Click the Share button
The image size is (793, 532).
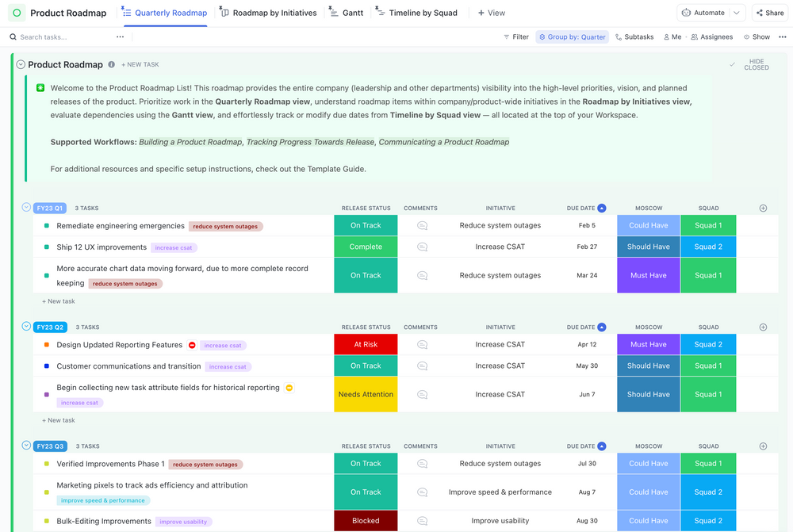pyautogui.click(x=770, y=13)
